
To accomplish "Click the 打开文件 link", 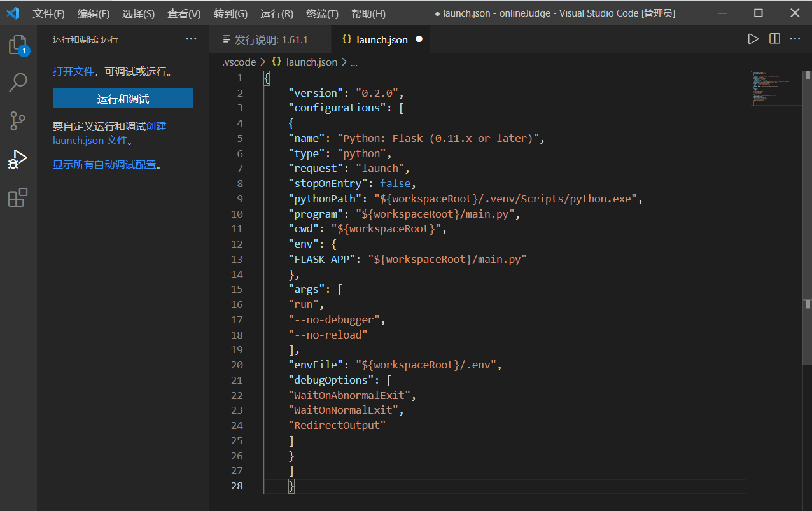I will [x=73, y=72].
